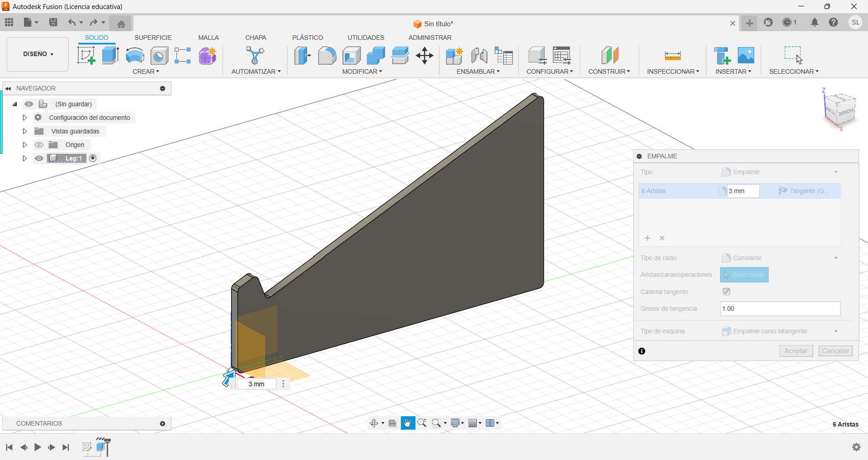The height and width of the screenshot is (460, 868).
Task: Select the Hole tool
Action: click(x=159, y=56)
